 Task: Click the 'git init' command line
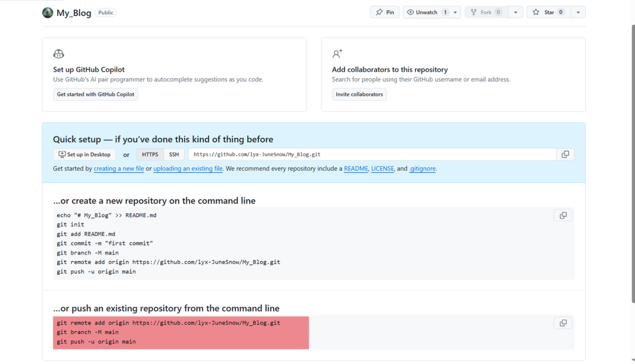70,224
